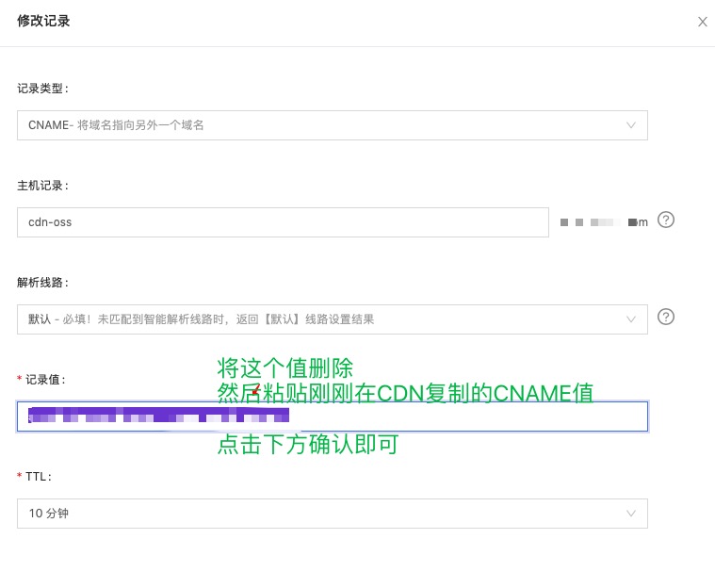Click the green 点击下方确认即可 annotation text
Image resolution: width=715 pixels, height=588 pixels.
[x=308, y=445]
